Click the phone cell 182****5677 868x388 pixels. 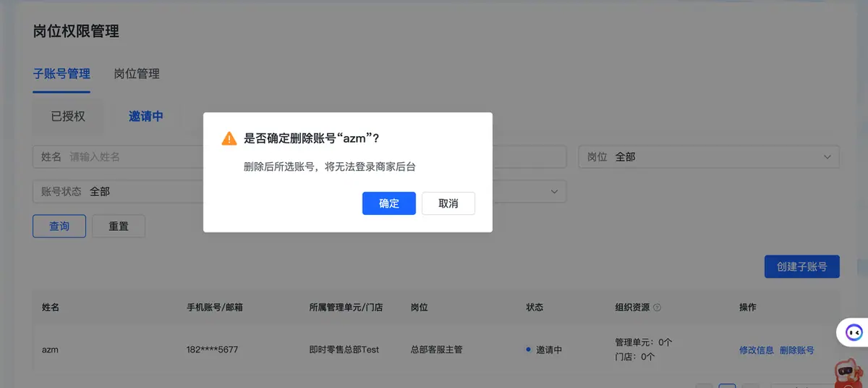[x=213, y=350]
